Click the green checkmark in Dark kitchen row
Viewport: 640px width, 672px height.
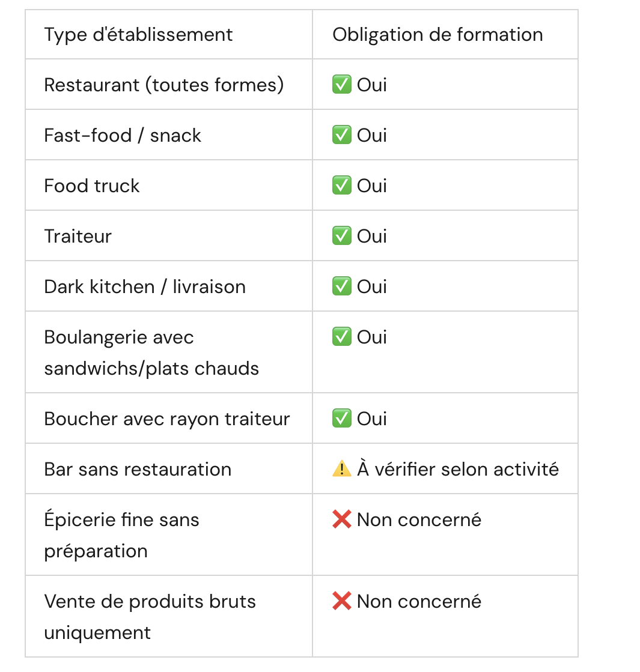[x=341, y=286]
